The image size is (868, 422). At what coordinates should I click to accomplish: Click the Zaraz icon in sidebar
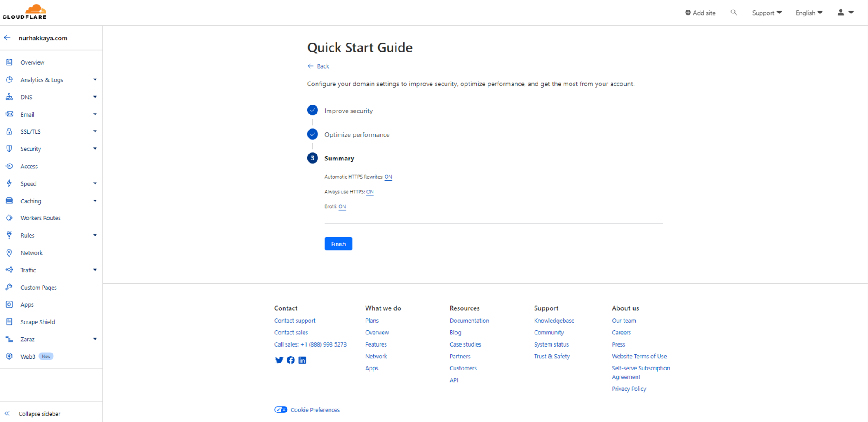pos(9,339)
